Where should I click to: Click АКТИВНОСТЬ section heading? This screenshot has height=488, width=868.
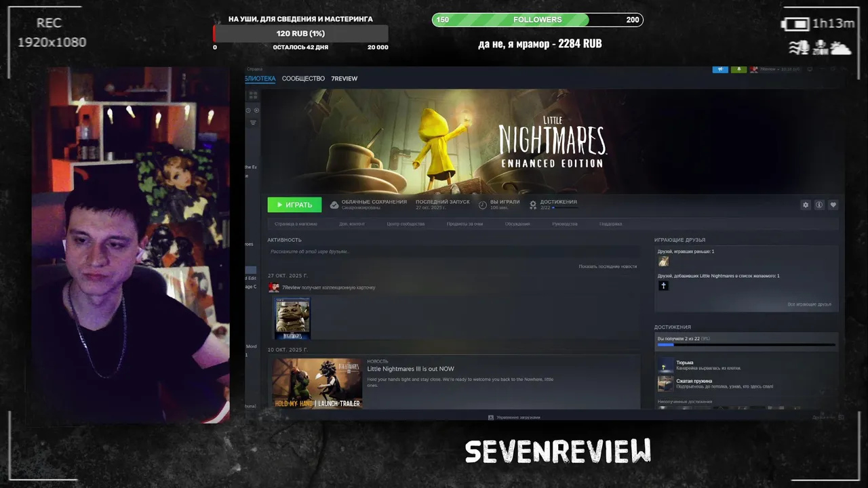tap(284, 240)
